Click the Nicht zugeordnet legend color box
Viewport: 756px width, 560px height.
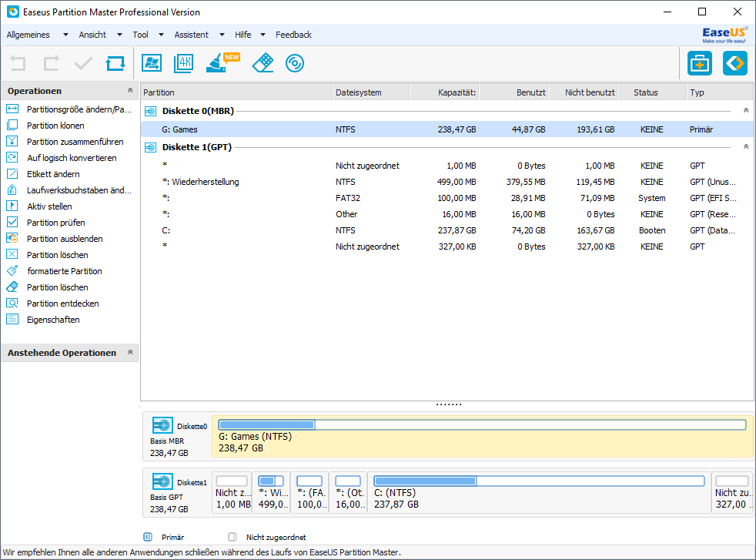tap(232, 537)
